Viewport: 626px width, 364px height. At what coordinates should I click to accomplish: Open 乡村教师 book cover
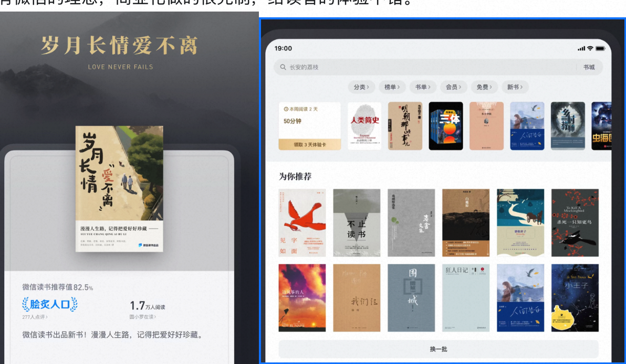click(x=568, y=126)
